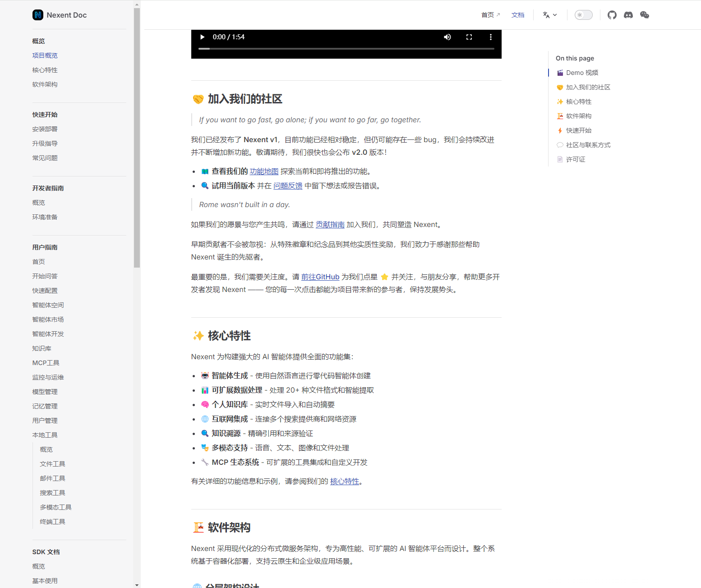
Task: Open the 前往GitHub link
Action: [320, 277]
